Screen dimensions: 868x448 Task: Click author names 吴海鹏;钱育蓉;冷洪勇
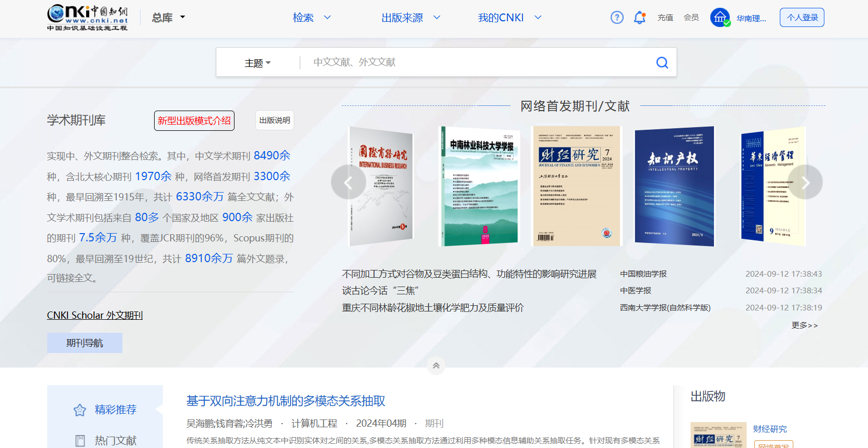pos(229,424)
